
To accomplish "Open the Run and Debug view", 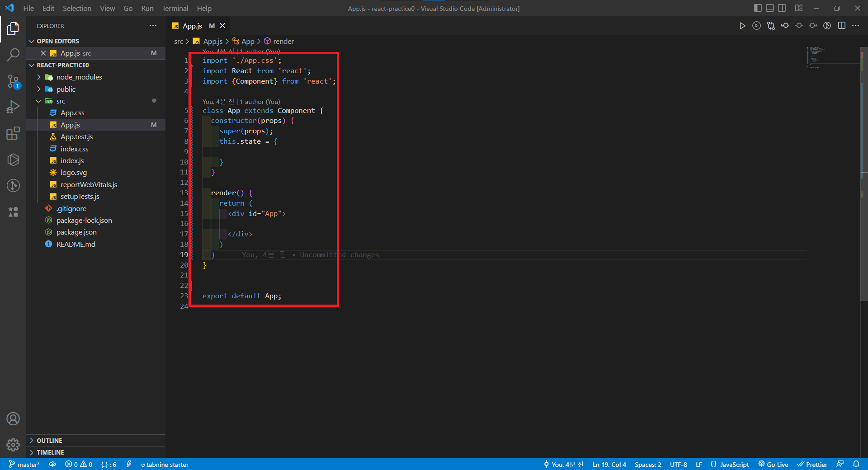I will tap(13, 107).
